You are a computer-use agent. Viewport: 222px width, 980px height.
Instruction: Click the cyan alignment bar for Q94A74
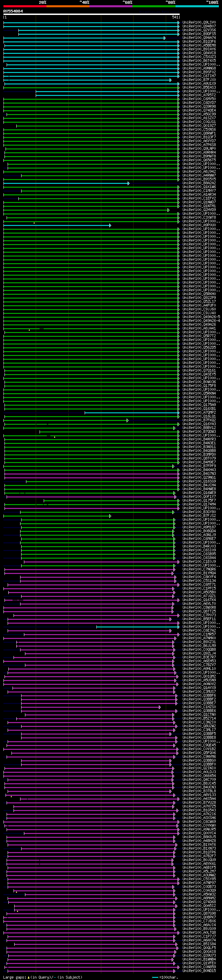[84, 38]
